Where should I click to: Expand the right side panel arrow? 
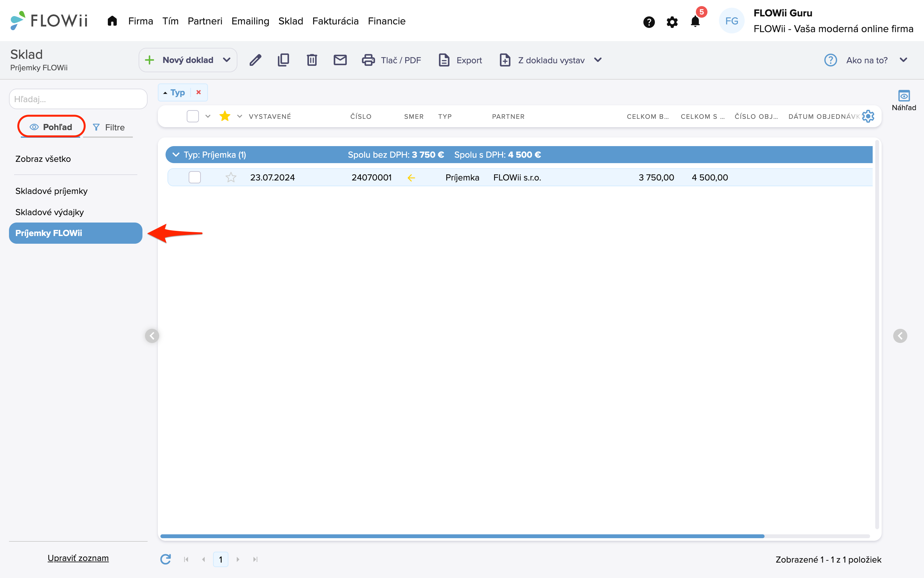pyautogui.click(x=900, y=336)
